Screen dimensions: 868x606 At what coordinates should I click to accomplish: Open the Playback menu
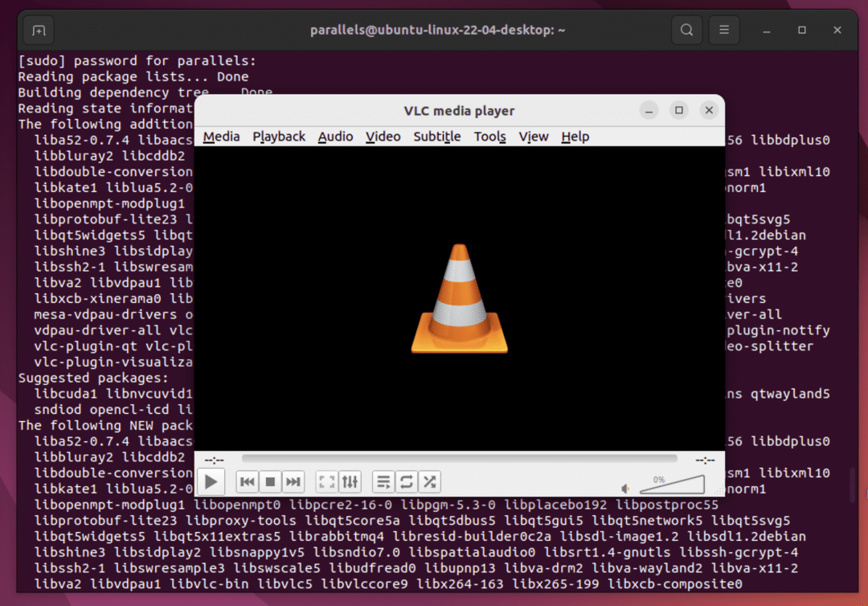tap(279, 137)
